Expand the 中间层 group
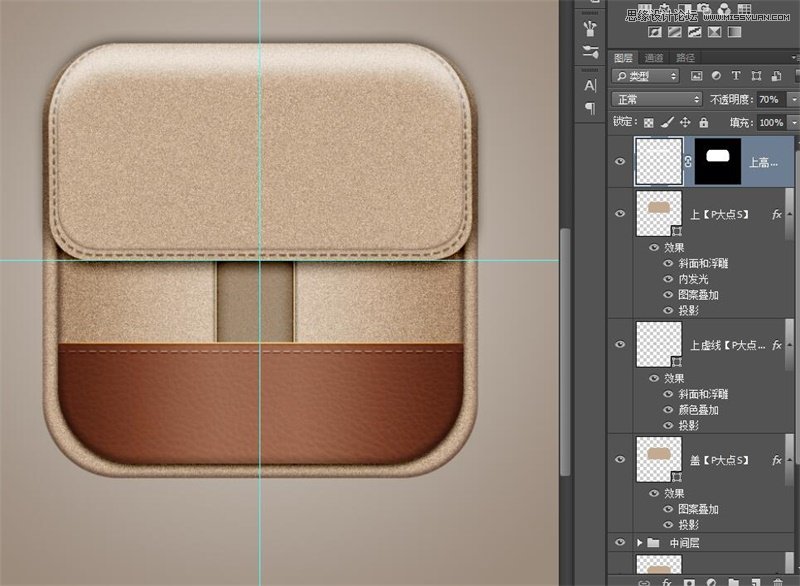 click(639, 543)
